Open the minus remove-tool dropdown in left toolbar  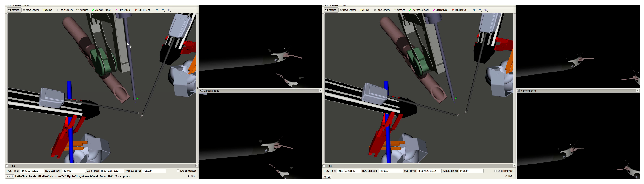click(x=163, y=10)
